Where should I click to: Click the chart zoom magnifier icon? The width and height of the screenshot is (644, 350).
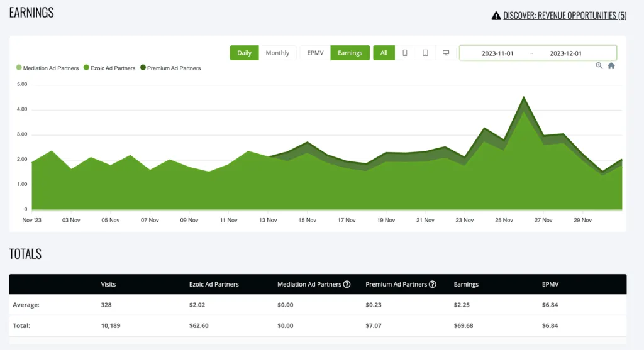pyautogui.click(x=599, y=66)
